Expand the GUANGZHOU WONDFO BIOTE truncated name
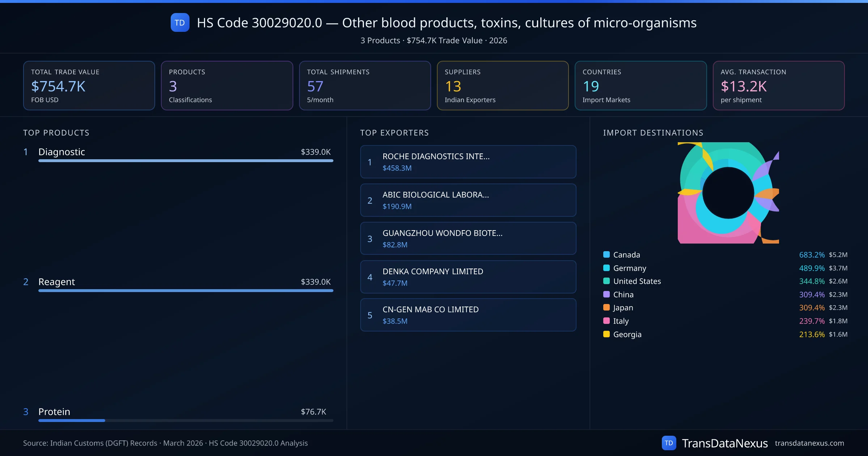Image resolution: width=868 pixels, height=456 pixels. click(x=443, y=233)
